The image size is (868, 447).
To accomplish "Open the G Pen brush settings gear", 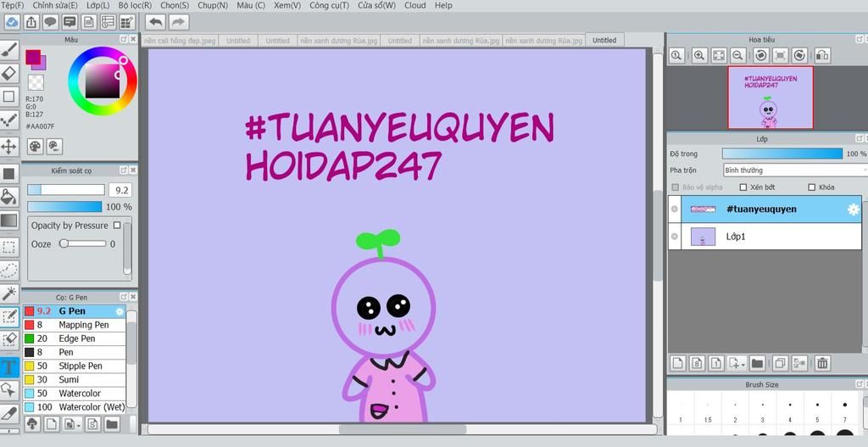I will [119, 311].
